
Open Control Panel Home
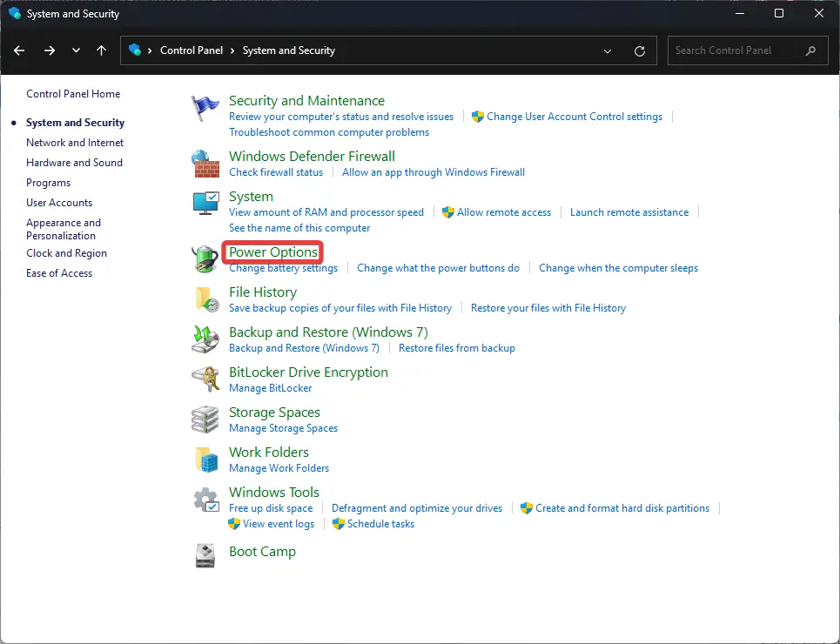73,94
